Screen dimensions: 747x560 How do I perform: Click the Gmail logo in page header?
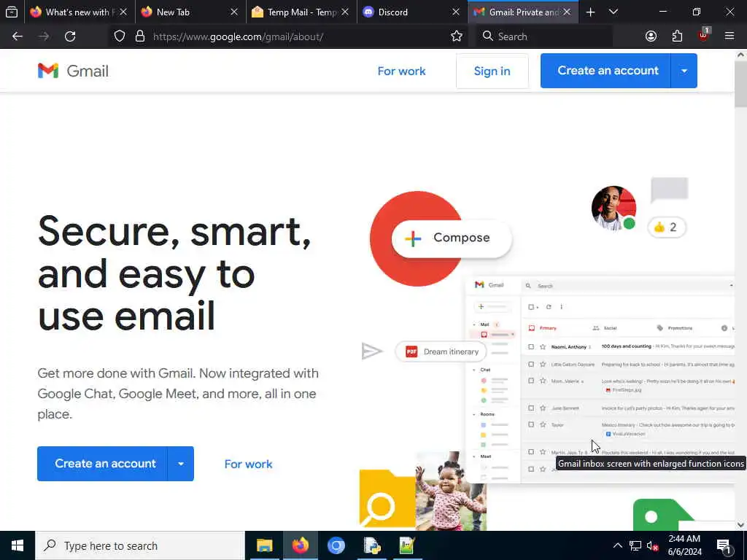[x=73, y=71]
